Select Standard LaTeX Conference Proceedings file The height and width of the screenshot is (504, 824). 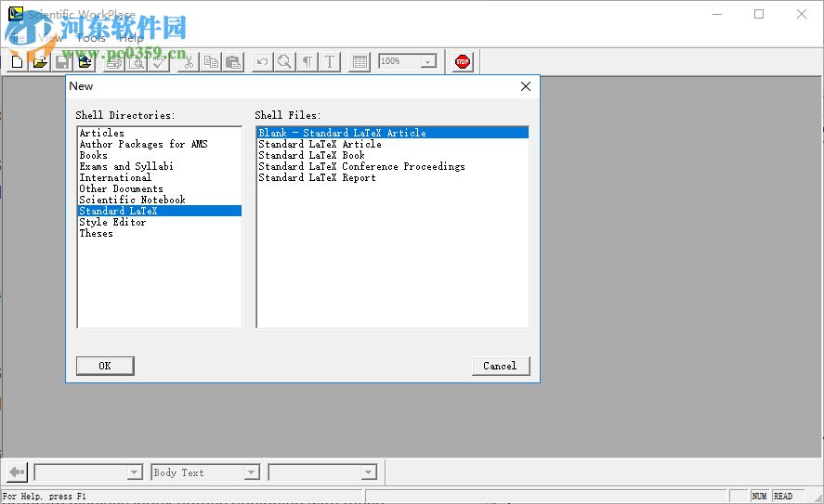[393, 166]
